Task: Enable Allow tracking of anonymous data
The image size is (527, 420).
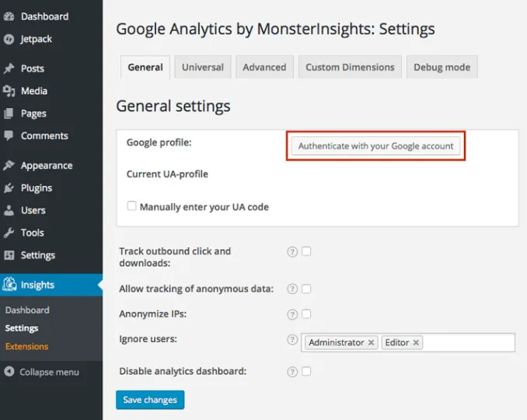Action: (306, 289)
